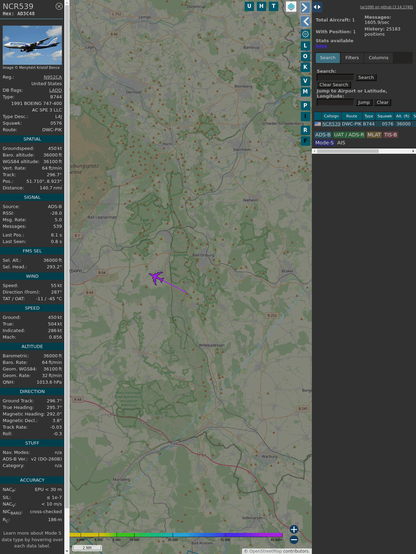Open the map layer switcher
416x554 pixels.
click(x=291, y=7)
